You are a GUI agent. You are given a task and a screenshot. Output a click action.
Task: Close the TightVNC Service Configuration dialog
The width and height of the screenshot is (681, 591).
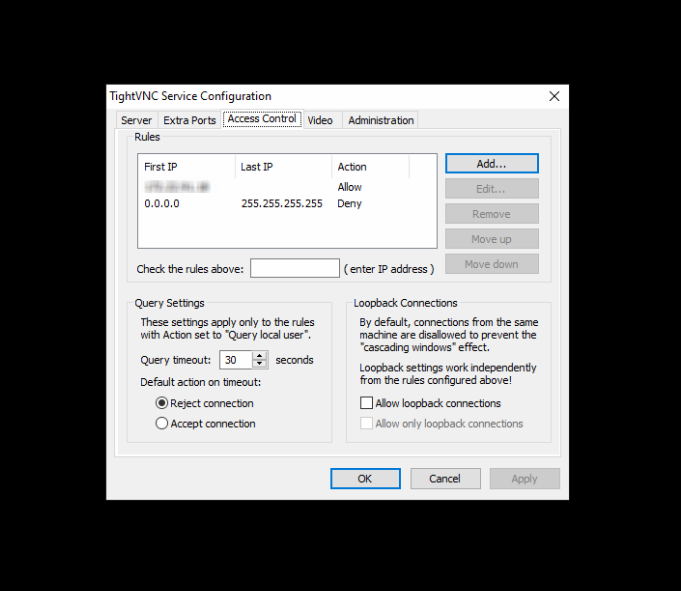(x=554, y=96)
